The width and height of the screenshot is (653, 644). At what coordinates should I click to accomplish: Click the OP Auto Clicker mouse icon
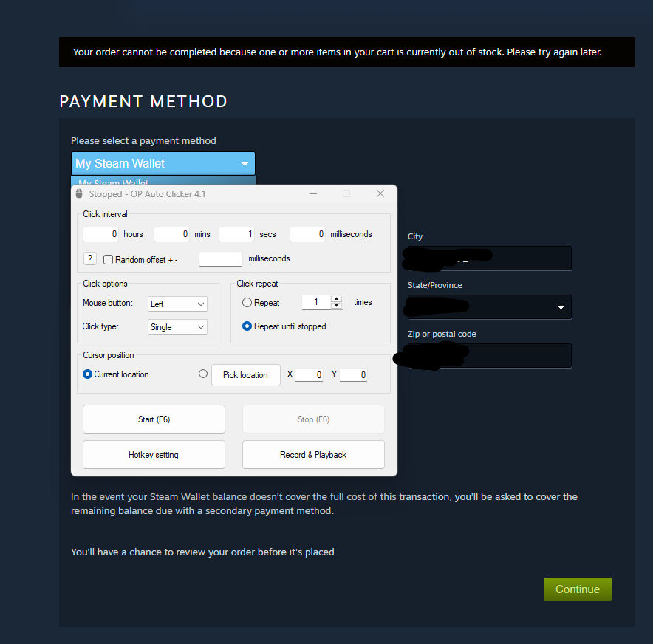pyautogui.click(x=79, y=193)
